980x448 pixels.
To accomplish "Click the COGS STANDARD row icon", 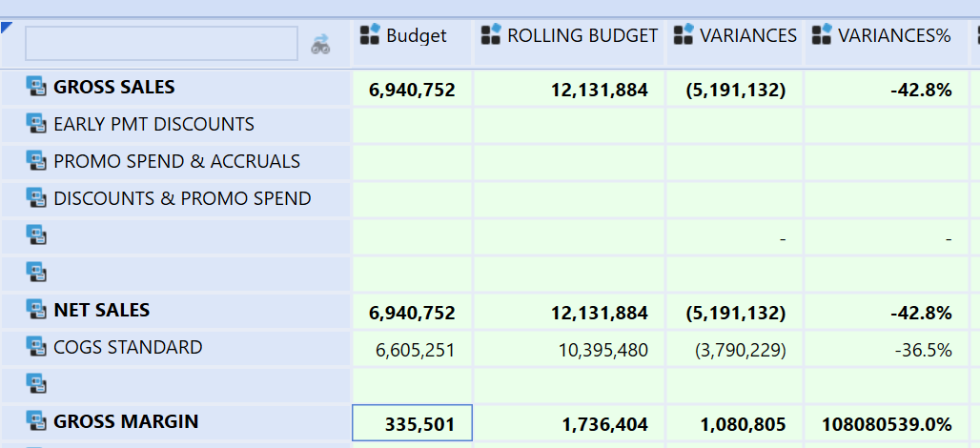I will (x=36, y=348).
